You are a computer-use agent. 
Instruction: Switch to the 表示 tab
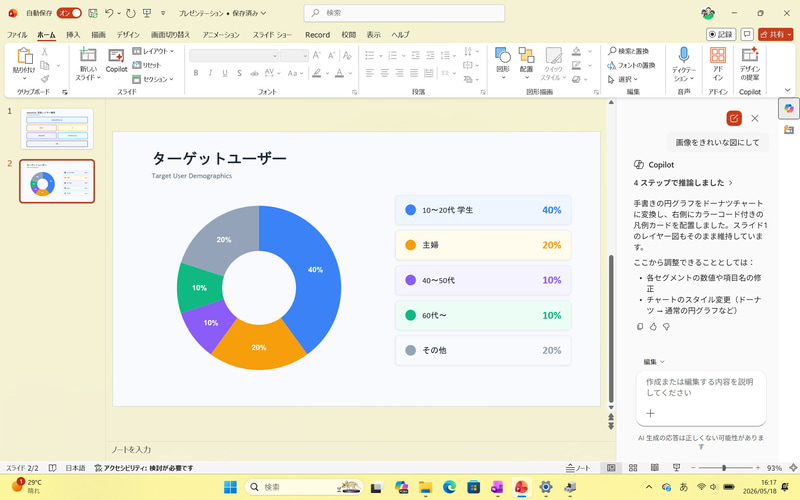373,35
